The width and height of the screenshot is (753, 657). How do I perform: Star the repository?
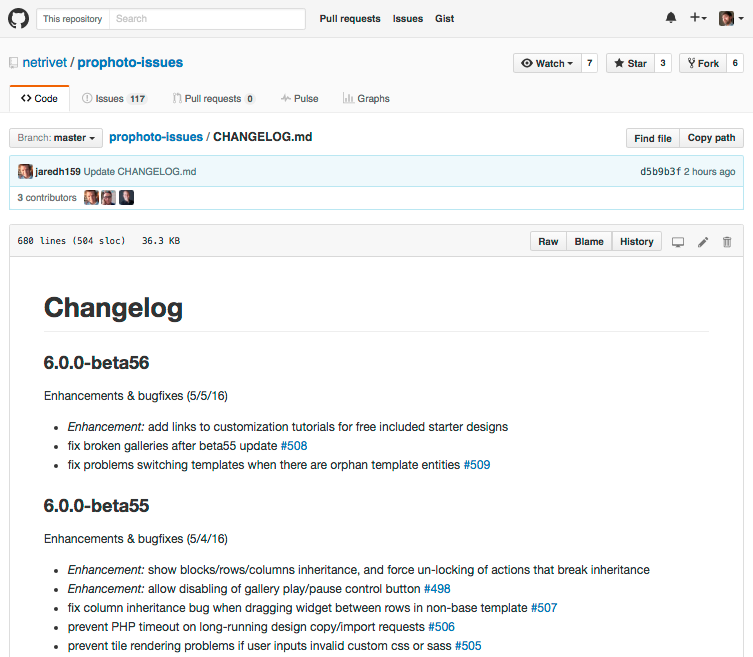630,63
